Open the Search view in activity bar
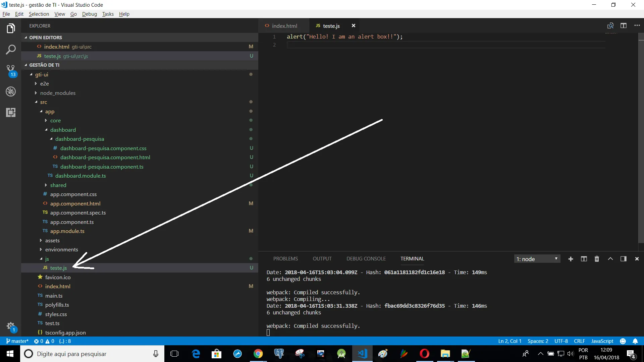Viewport: 644px width, 362px height. click(x=11, y=50)
